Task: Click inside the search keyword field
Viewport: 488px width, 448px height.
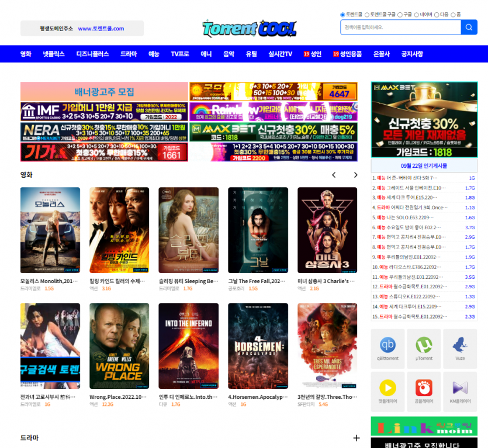Action: pyautogui.click(x=400, y=27)
